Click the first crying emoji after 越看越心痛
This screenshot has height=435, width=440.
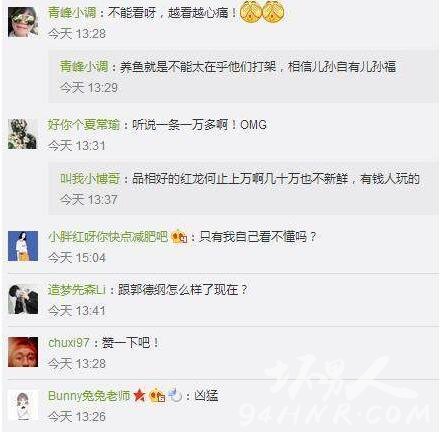[x=251, y=12]
